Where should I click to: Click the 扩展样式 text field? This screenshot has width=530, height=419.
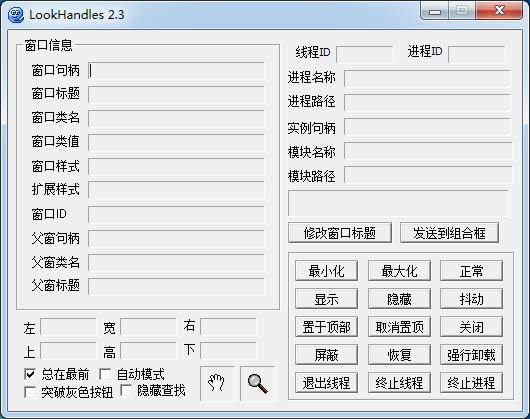coord(176,190)
